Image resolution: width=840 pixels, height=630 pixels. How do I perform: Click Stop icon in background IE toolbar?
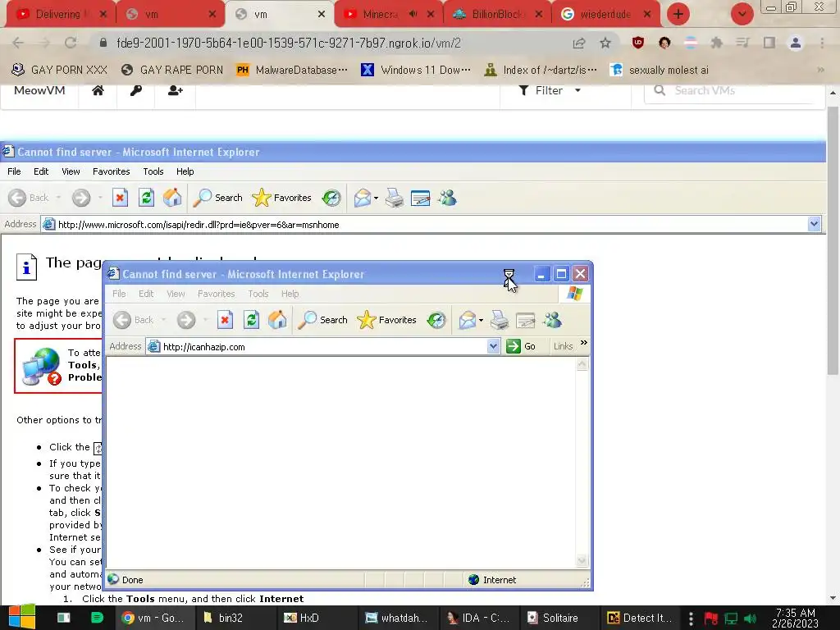pos(120,198)
